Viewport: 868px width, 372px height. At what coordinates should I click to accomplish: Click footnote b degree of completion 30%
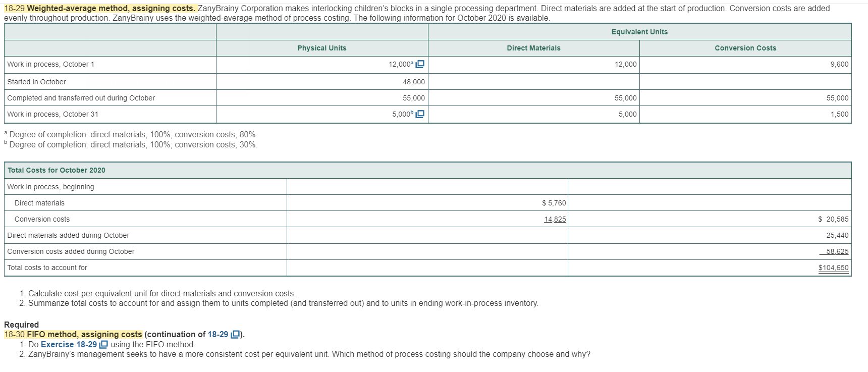click(x=131, y=145)
